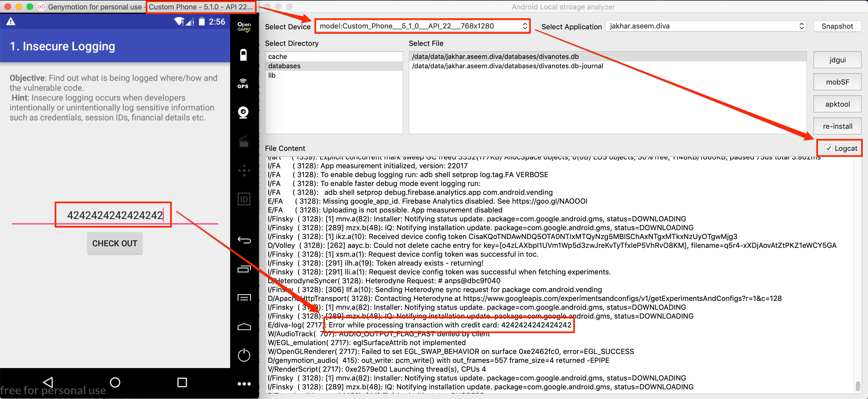868x399 pixels.
Task: Click the File Content vertical scrollbar
Action: click(857, 385)
